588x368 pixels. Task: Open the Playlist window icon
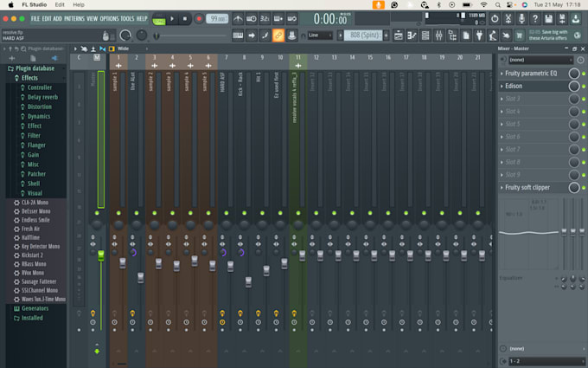(x=399, y=36)
